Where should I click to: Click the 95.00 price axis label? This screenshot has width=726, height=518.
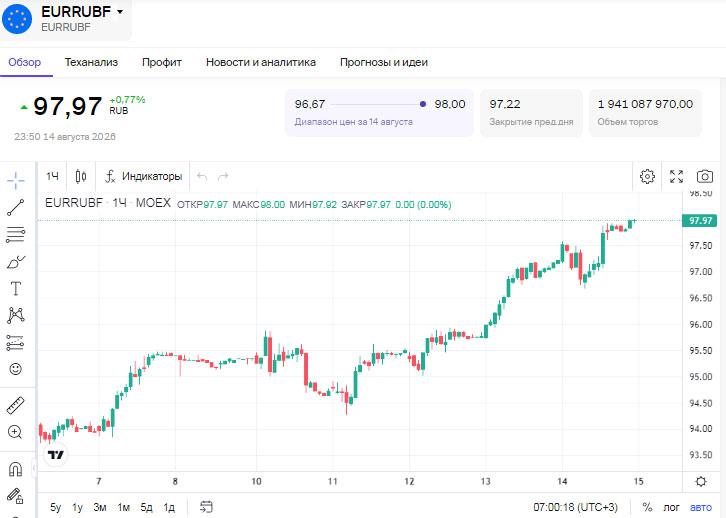(701, 377)
